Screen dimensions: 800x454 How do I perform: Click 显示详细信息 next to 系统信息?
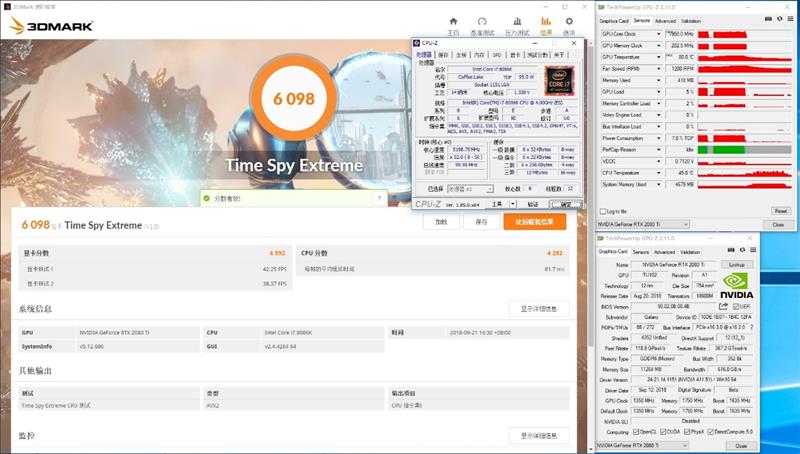(539, 309)
